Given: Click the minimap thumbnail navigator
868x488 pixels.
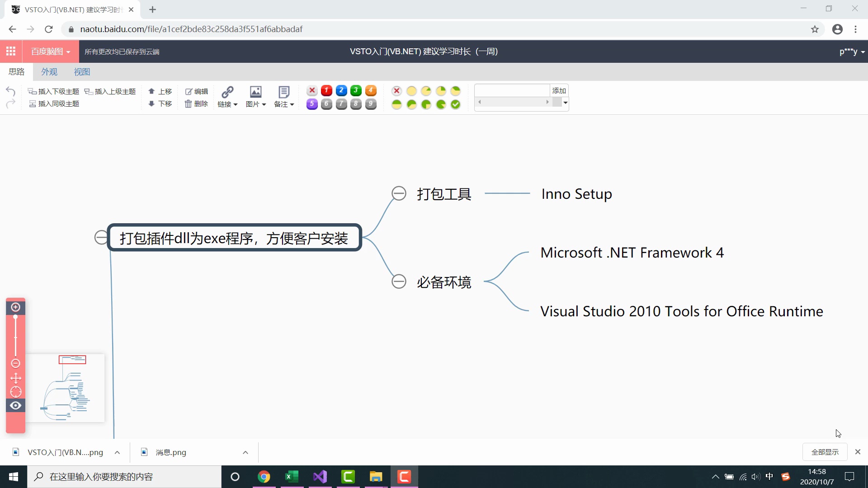Looking at the screenshot, I should 65,388.
